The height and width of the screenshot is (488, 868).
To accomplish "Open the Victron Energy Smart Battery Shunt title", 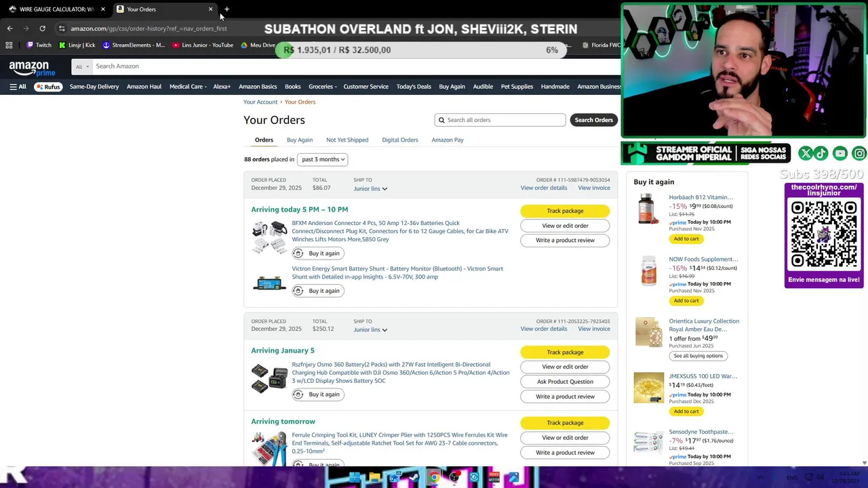I will [397, 273].
